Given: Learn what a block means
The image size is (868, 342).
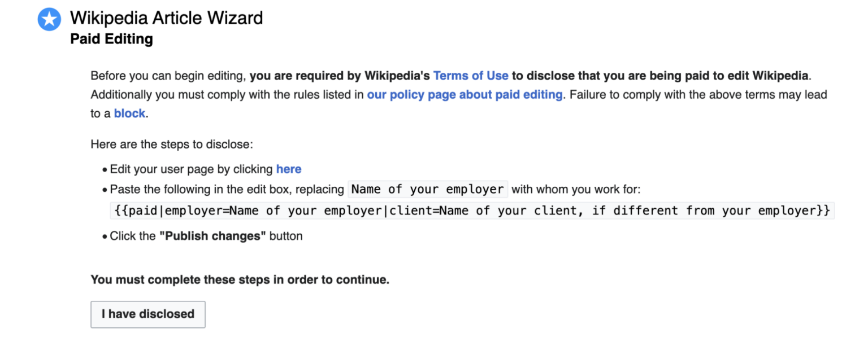Looking at the screenshot, I should [129, 113].
